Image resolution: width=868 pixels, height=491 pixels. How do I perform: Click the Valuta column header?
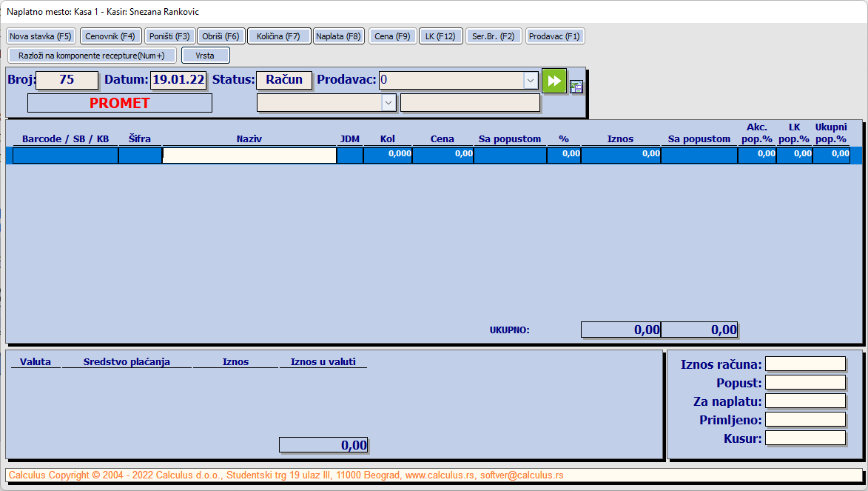point(36,362)
